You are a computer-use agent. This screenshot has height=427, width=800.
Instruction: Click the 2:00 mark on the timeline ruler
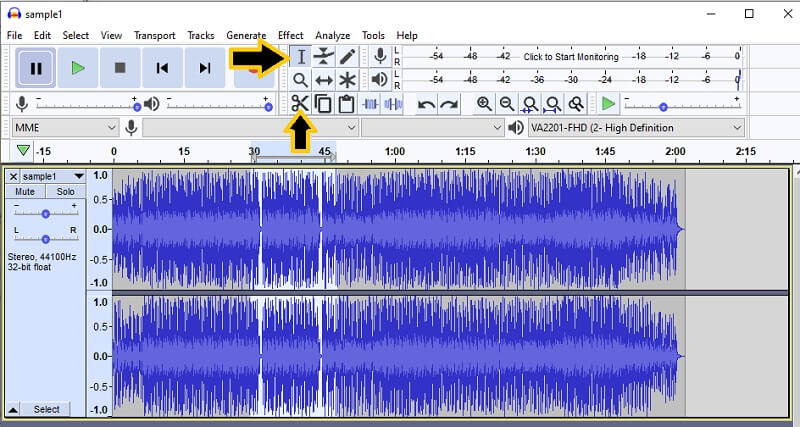(675, 151)
